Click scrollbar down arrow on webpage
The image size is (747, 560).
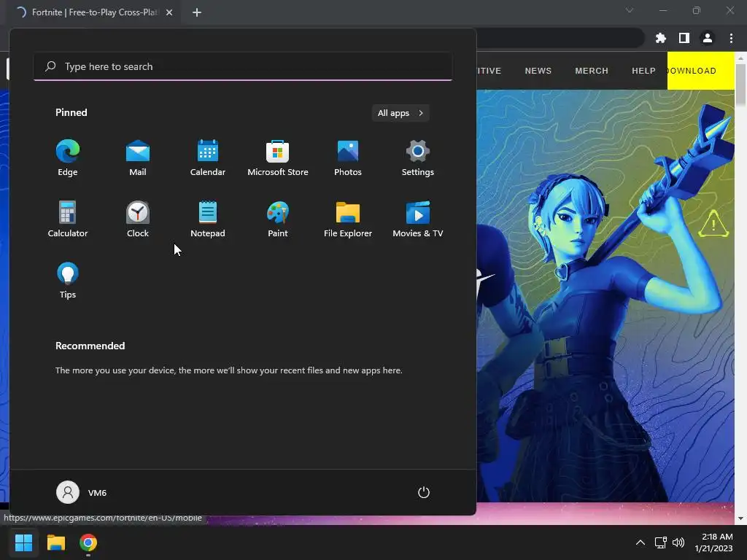coord(740,518)
